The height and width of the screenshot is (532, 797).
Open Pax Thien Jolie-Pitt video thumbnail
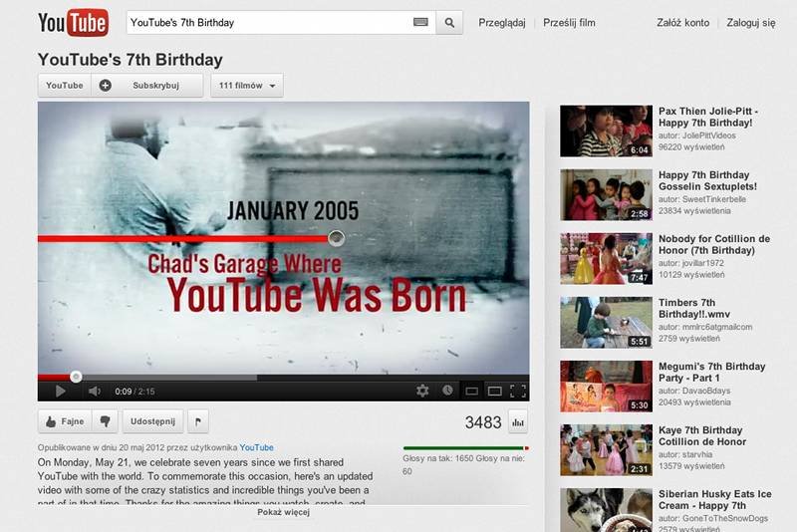tap(606, 131)
